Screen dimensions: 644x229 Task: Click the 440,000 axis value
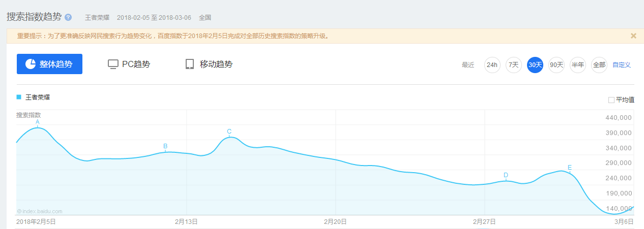[x=619, y=118]
